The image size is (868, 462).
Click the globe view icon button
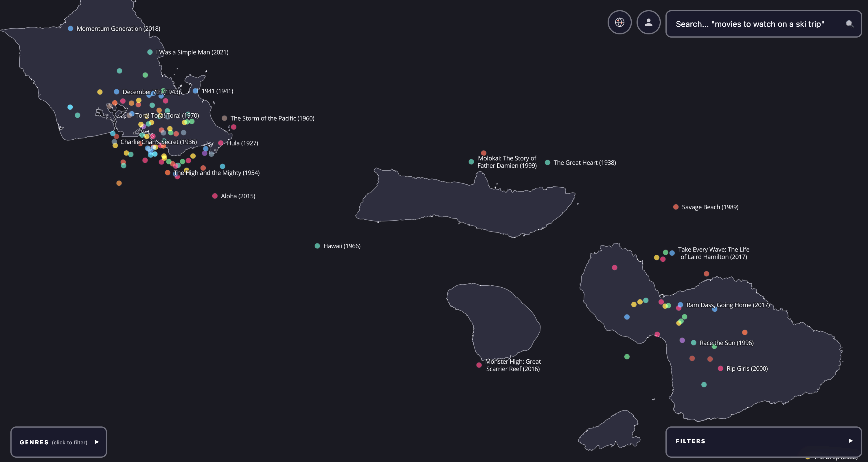pyautogui.click(x=619, y=22)
